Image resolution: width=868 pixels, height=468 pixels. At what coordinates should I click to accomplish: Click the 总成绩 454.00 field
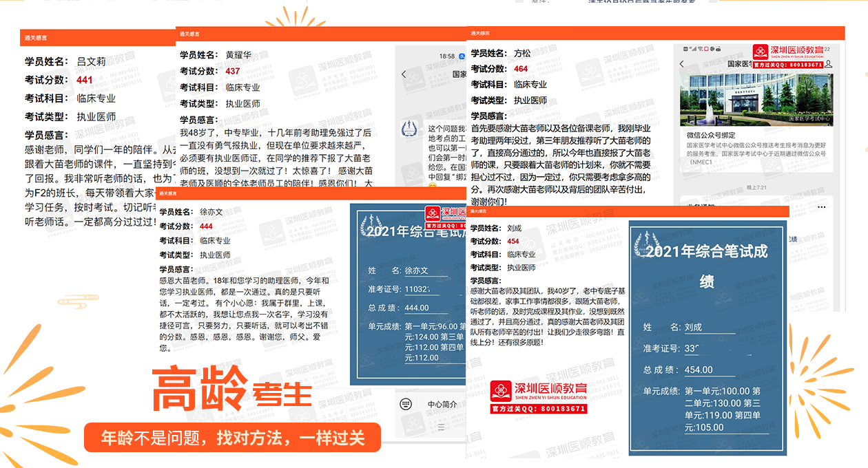point(698,370)
